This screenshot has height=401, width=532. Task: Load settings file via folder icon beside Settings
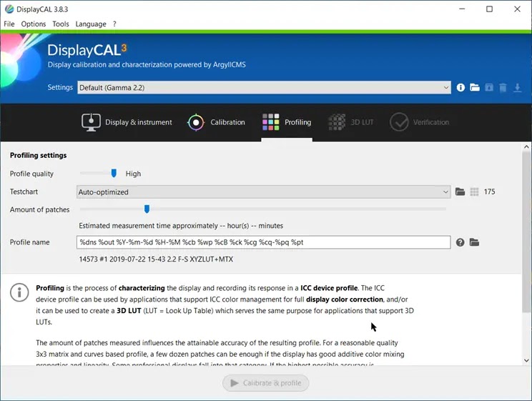point(475,87)
